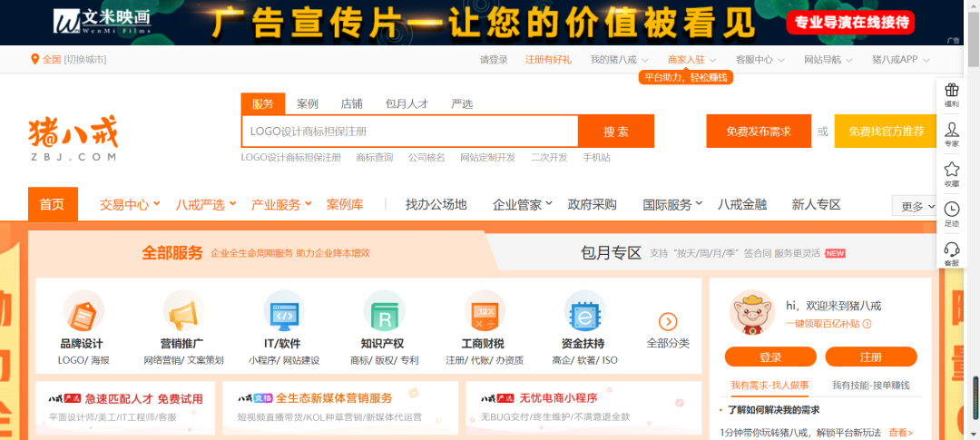Open 全生态新媒体营销服务 promo card
980x440 pixels.
(x=340, y=406)
